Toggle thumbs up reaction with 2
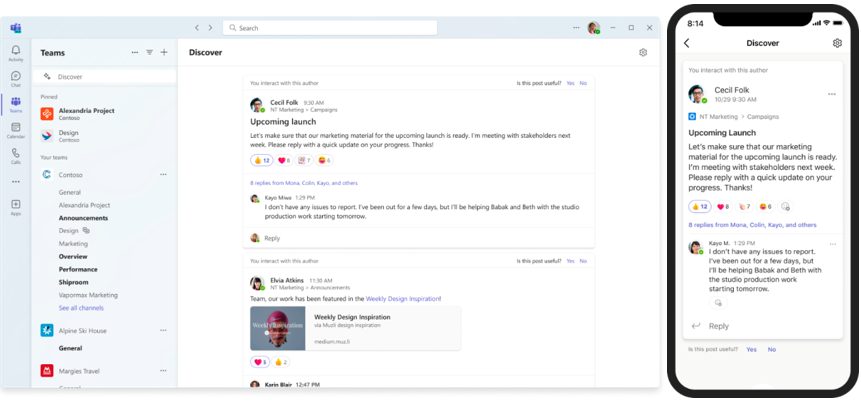The width and height of the screenshot is (861, 402). click(281, 362)
